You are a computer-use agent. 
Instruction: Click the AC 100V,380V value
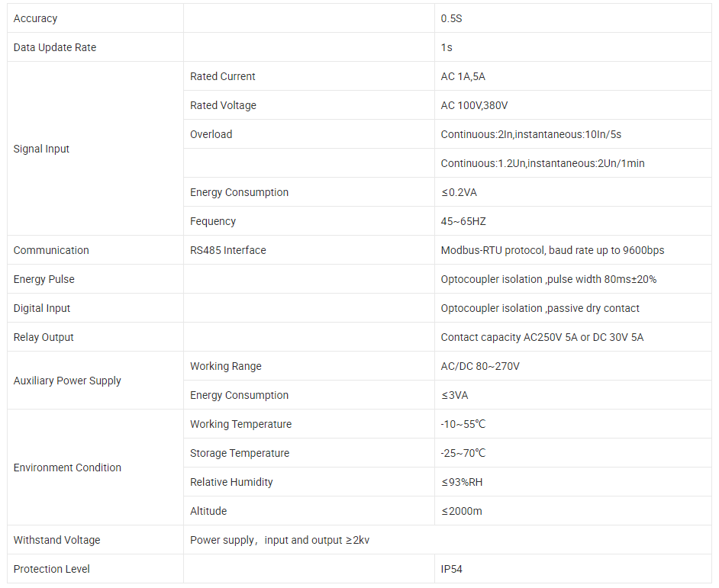[x=474, y=105]
